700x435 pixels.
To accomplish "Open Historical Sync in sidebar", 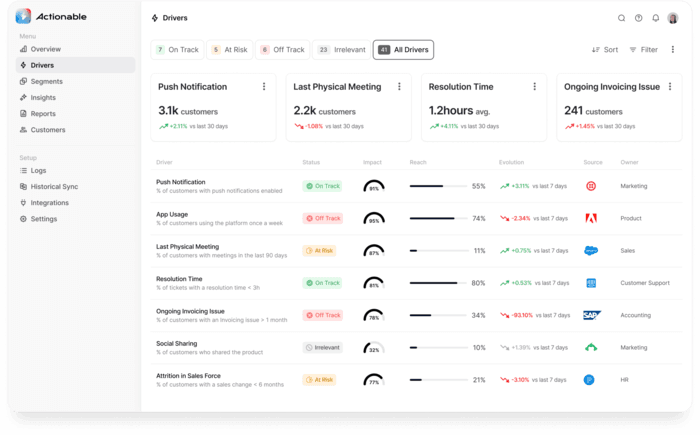I will tap(75, 187).
